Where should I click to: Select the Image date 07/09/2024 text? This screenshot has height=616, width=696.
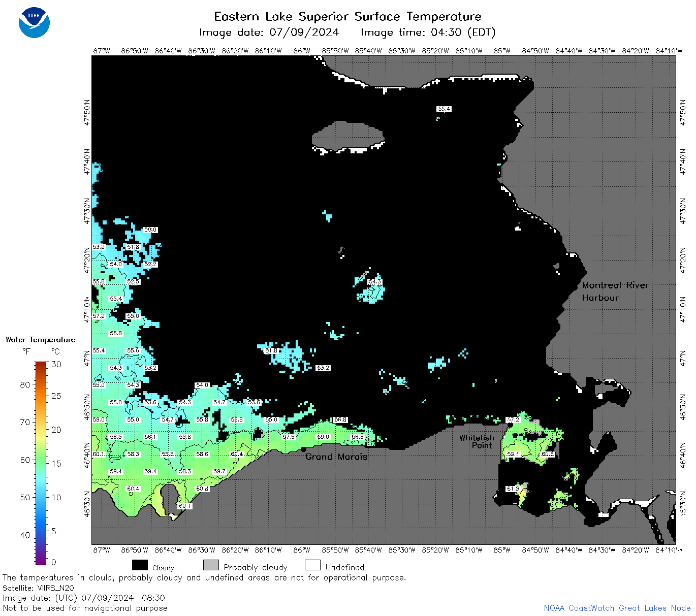coord(269,33)
